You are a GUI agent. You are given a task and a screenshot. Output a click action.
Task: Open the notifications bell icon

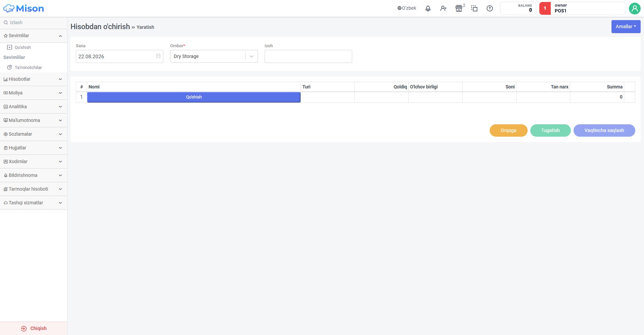click(428, 8)
